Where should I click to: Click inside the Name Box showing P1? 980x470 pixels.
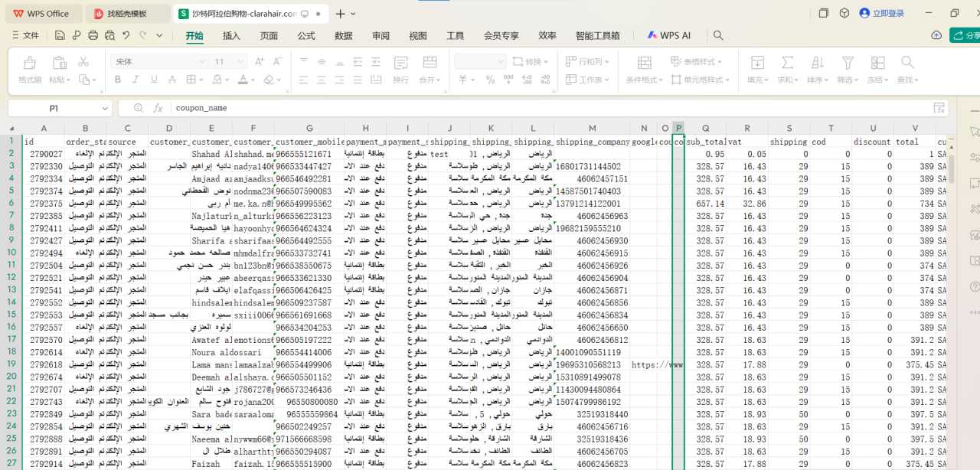[54, 108]
